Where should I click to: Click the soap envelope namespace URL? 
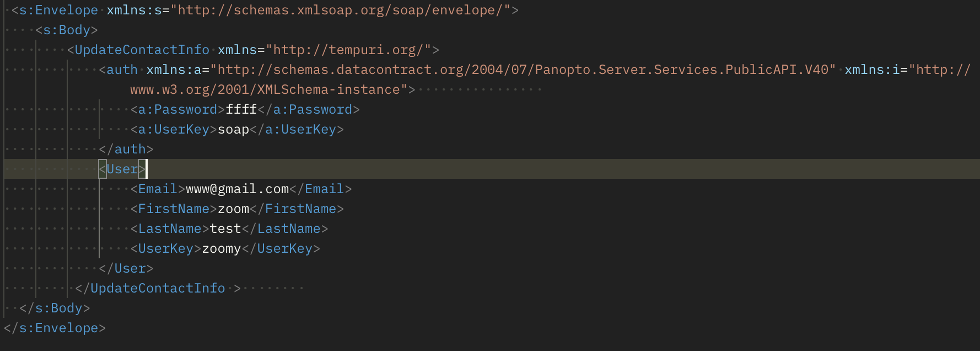click(x=341, y=10)
